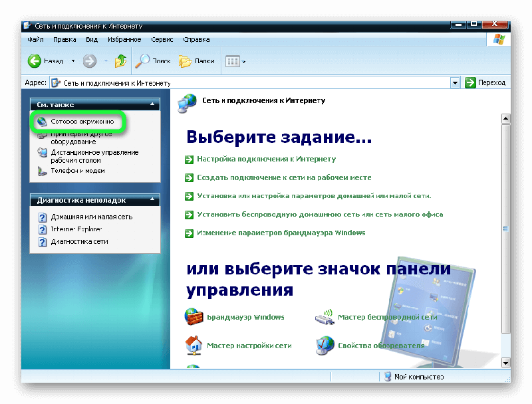Open the Вид menu
532x404 pixels.
(92, 40)
